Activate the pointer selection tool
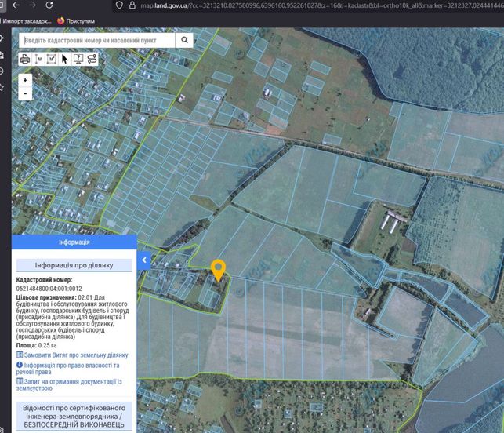The width and height of the screenshot is (504, 433). click(x=65, y=59)
